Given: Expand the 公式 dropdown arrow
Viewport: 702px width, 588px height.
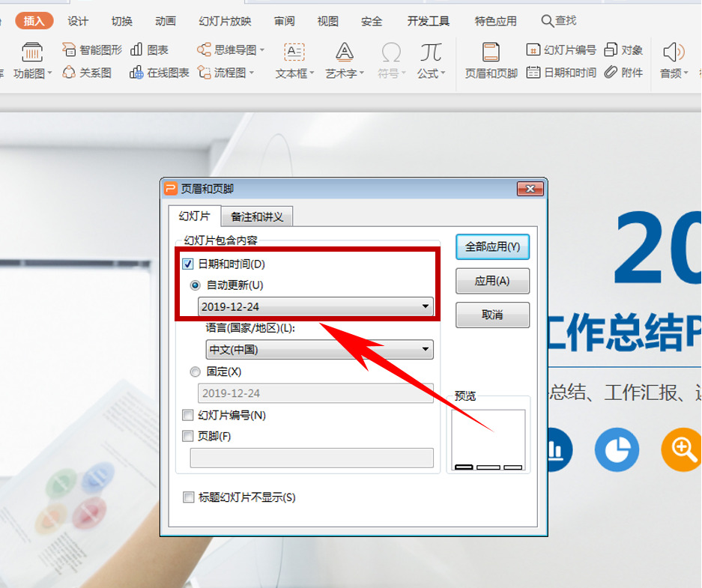Looking at the screenshot, I should [x=444, y=73].
